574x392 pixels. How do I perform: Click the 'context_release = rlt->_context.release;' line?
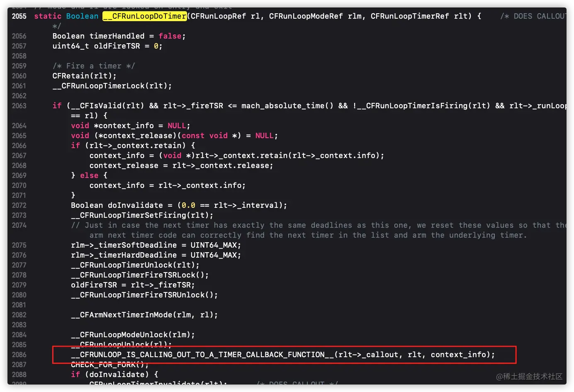point(181,166)
